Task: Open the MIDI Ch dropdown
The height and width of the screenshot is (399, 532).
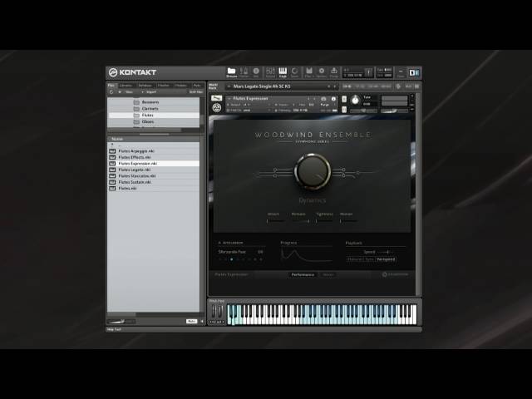Action: [249, 111]
